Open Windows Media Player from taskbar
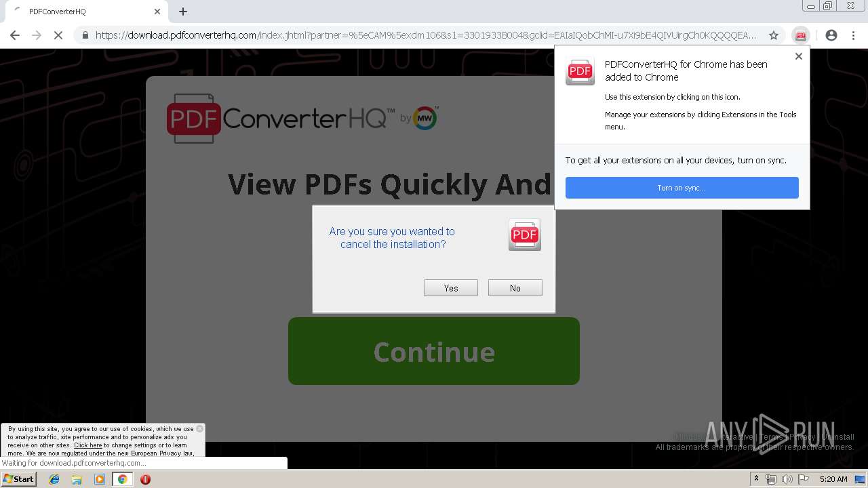 coord(100,479)
